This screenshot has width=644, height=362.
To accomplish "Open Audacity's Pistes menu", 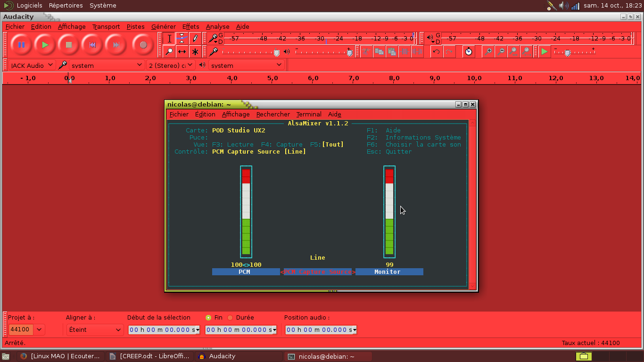I will 136,27.
